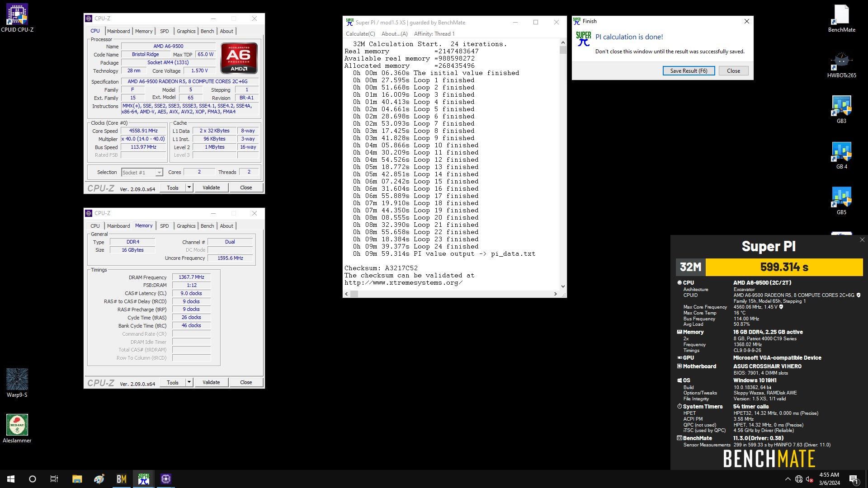This screenshot has width=868, height=488.
Task: Click Tools button in Memory CPU-Z window
Action: coord(173,382)
